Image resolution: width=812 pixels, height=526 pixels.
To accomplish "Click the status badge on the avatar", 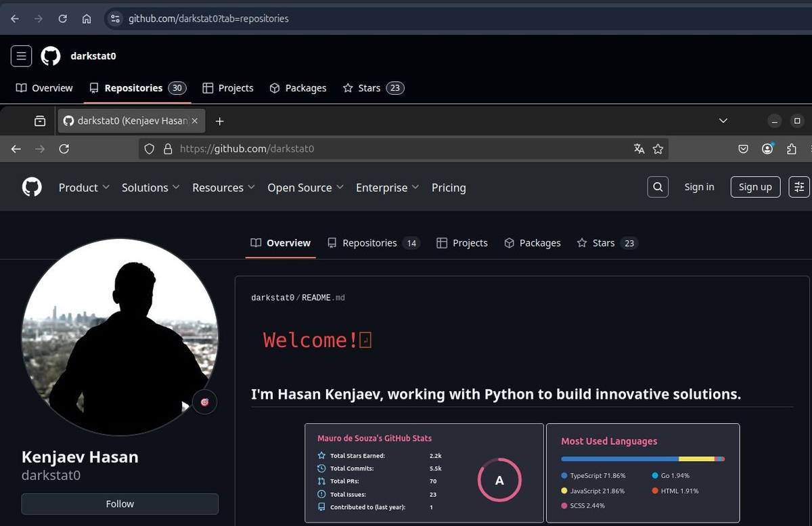I will pyautogui.click(x=204, y=402).
